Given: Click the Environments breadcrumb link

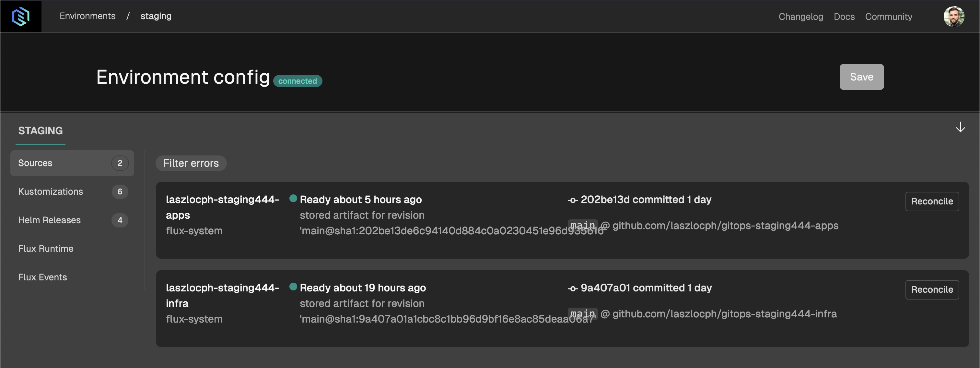Looking at the screenshot, I should (x=87, y=16).
